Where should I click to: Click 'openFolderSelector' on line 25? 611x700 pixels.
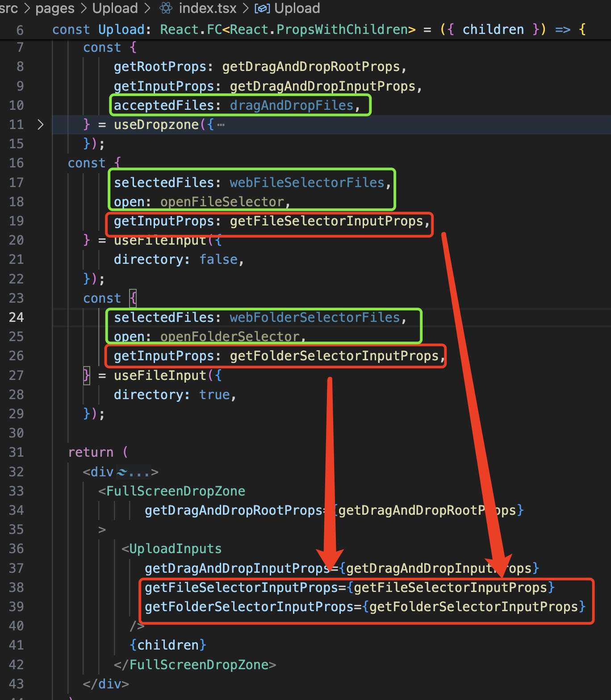(230, 337)
